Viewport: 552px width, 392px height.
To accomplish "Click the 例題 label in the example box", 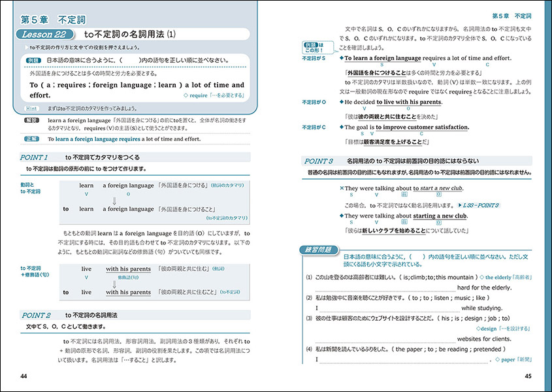I will tap(35, 59).
